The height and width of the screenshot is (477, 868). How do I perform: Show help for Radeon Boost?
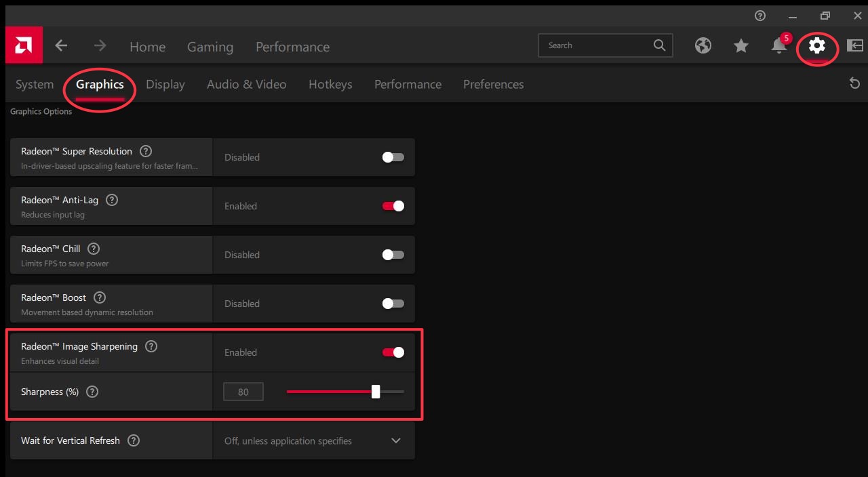point(100,297)
